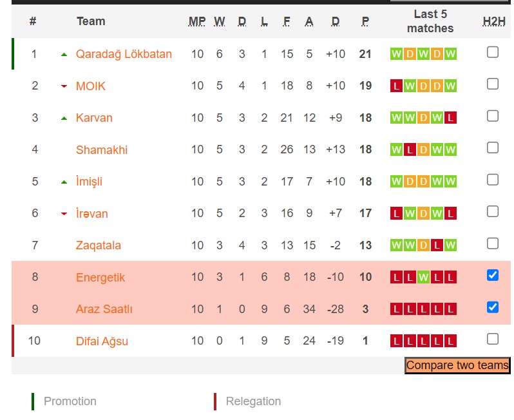
Task: Uncheck the H2H box for Araz Saatlı
Action: (493, 307)
